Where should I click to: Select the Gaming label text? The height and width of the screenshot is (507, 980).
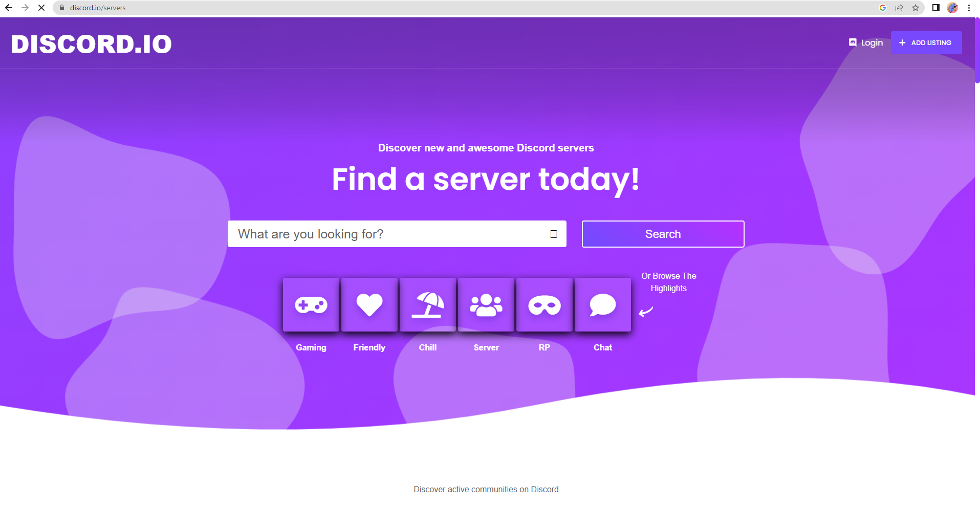click(311, 347)
